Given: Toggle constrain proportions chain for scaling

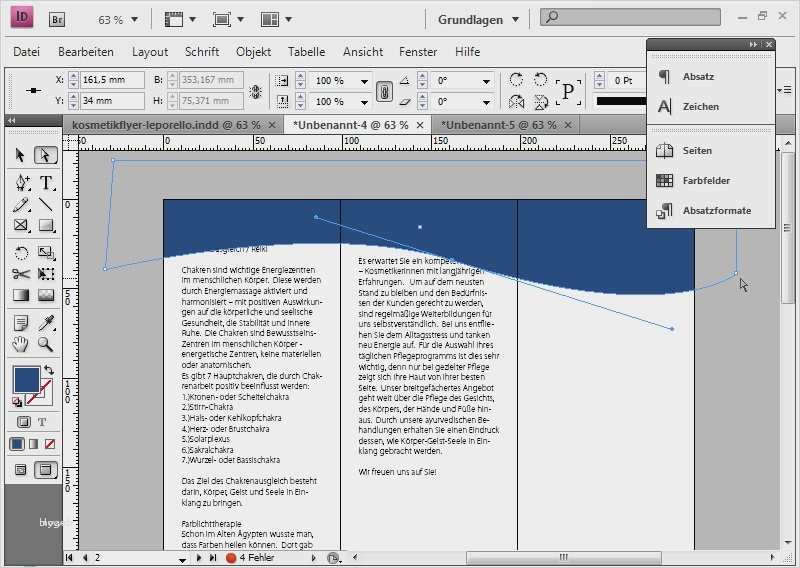Looking at the screenshot, I should coord(382,91).
